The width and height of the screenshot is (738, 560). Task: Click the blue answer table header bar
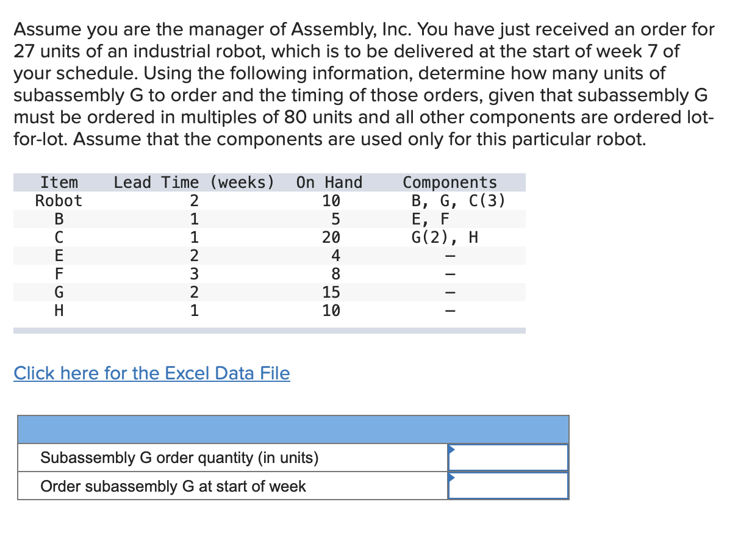[293, 429]
